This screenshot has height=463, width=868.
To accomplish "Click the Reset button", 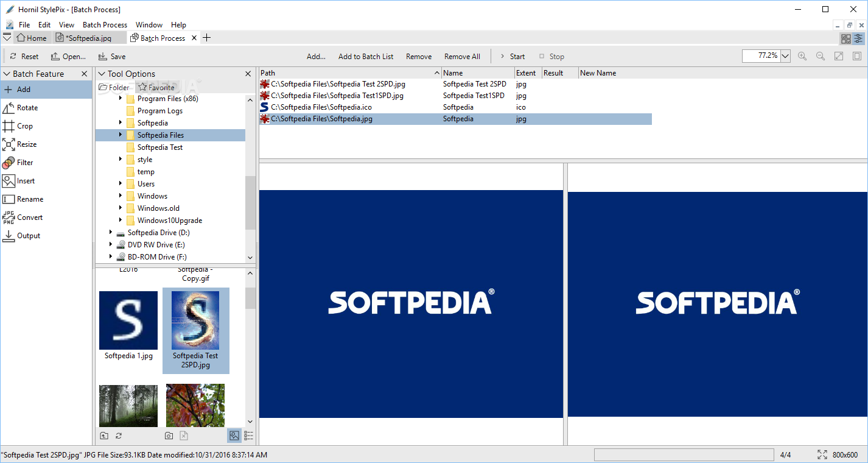I will [x=24, y=56].
